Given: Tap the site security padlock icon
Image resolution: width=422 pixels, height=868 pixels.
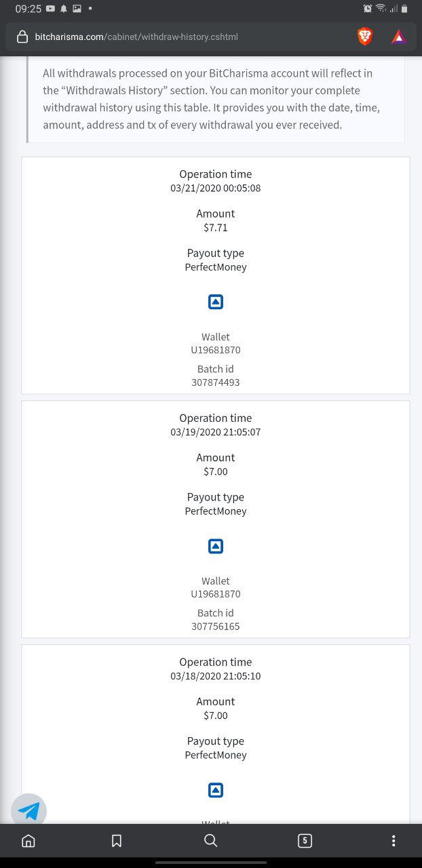Looking at the screenshot, I should [x=22, y=37].
